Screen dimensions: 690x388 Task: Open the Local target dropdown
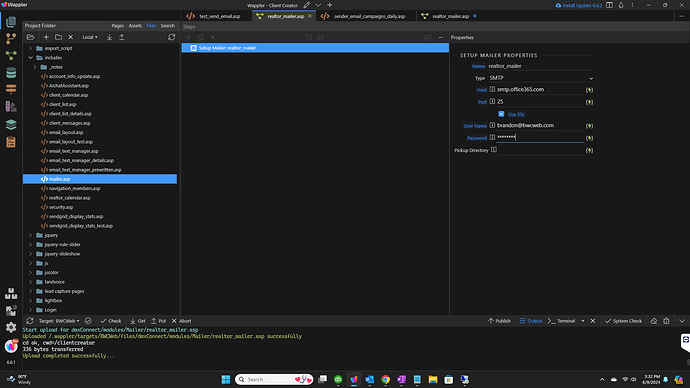pyautogui.click(x=90, y=37)
